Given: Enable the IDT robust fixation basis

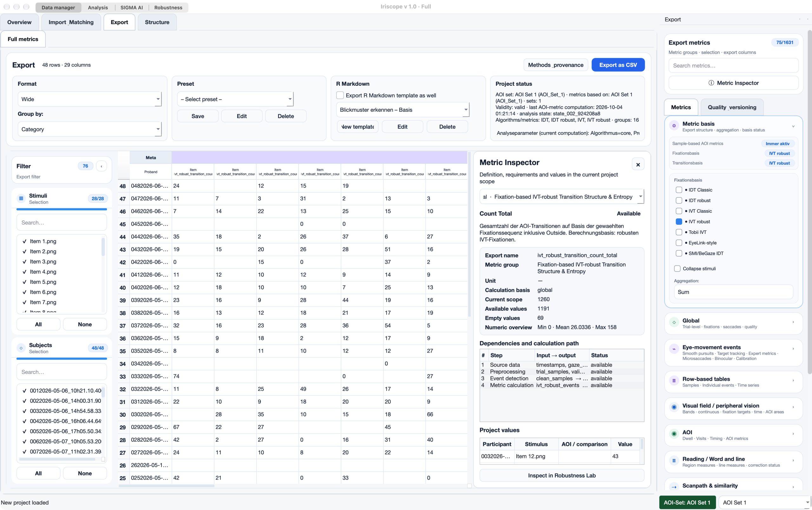Looking at the screenshot, I should tap(679, 200).
